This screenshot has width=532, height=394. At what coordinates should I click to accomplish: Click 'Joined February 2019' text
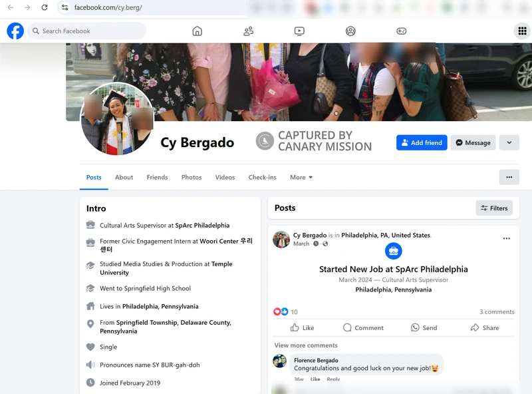coord(130,383)
